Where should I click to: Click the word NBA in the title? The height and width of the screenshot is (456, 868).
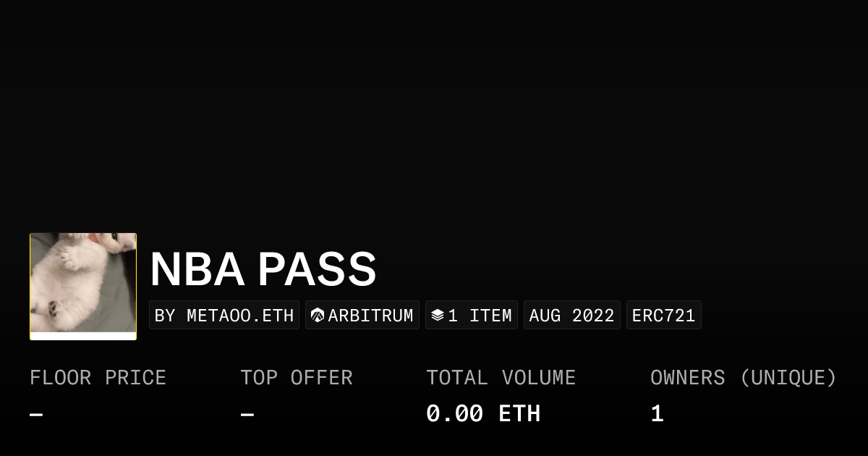tap(197, 270)
